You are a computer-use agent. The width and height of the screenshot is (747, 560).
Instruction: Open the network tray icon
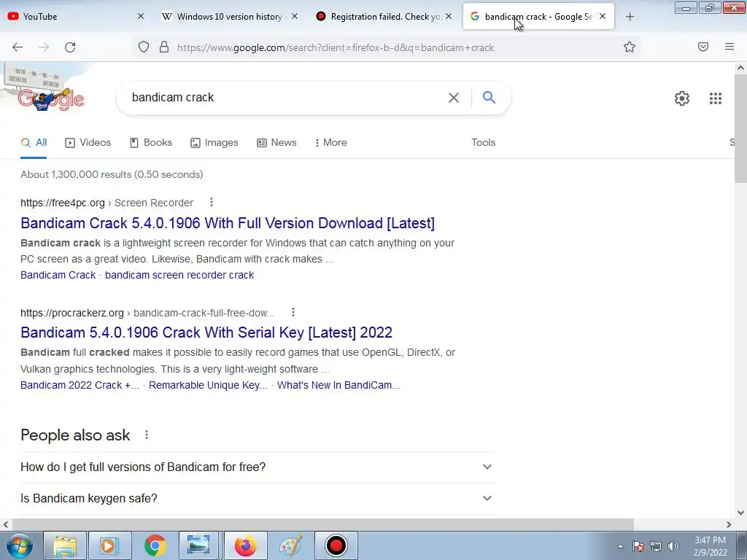point(656,546)
